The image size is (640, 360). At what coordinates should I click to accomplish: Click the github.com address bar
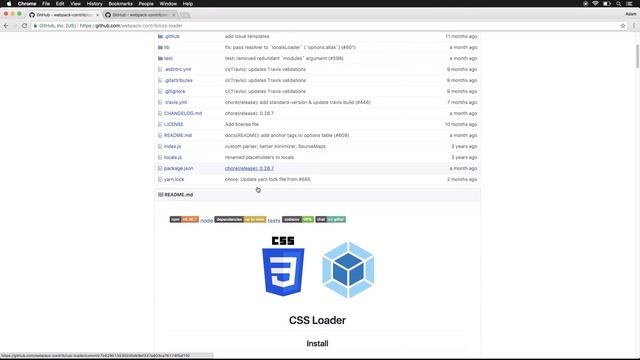(x=327, y=26)
